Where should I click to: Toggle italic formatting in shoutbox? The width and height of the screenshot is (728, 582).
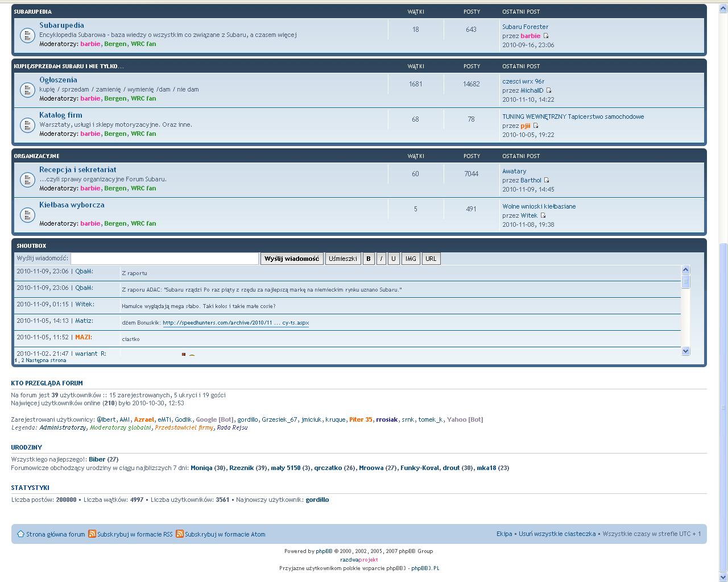click(x=381, y=259)
